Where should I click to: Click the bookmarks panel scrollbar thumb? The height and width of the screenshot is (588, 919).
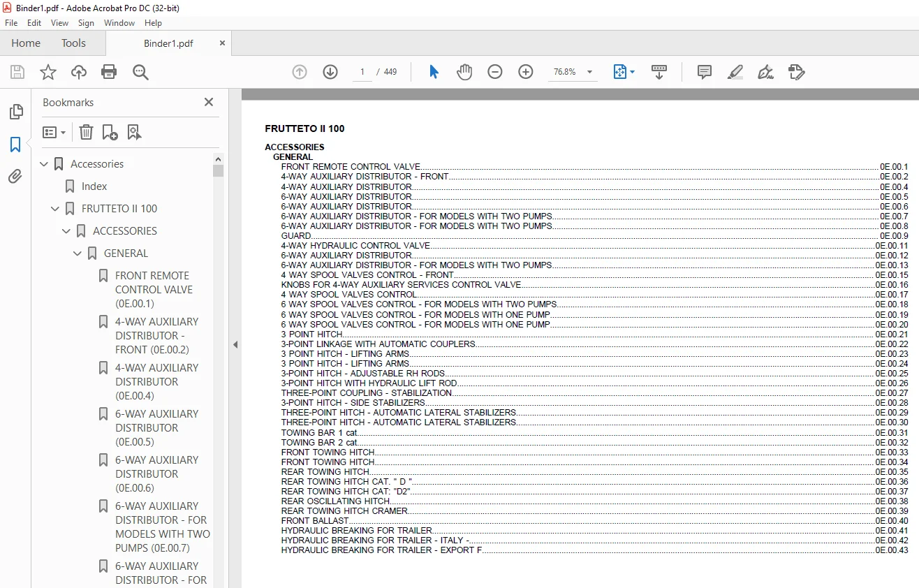(219, 170)
